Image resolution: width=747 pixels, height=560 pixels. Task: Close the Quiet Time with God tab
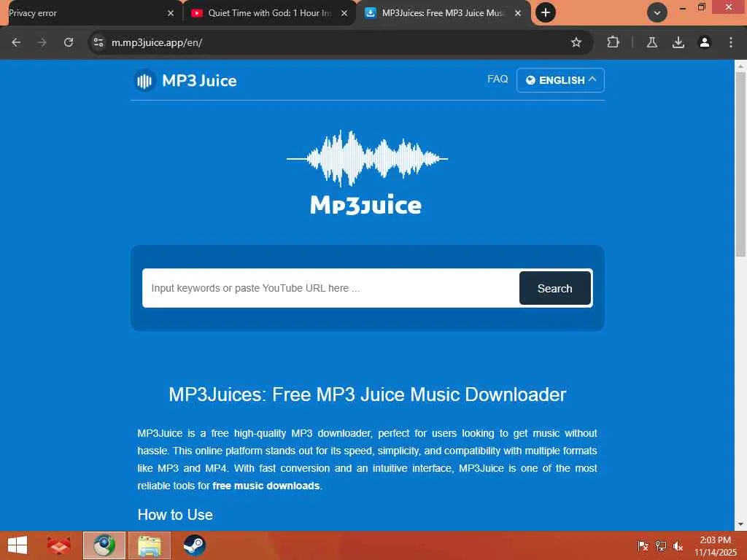coord(344,13)
